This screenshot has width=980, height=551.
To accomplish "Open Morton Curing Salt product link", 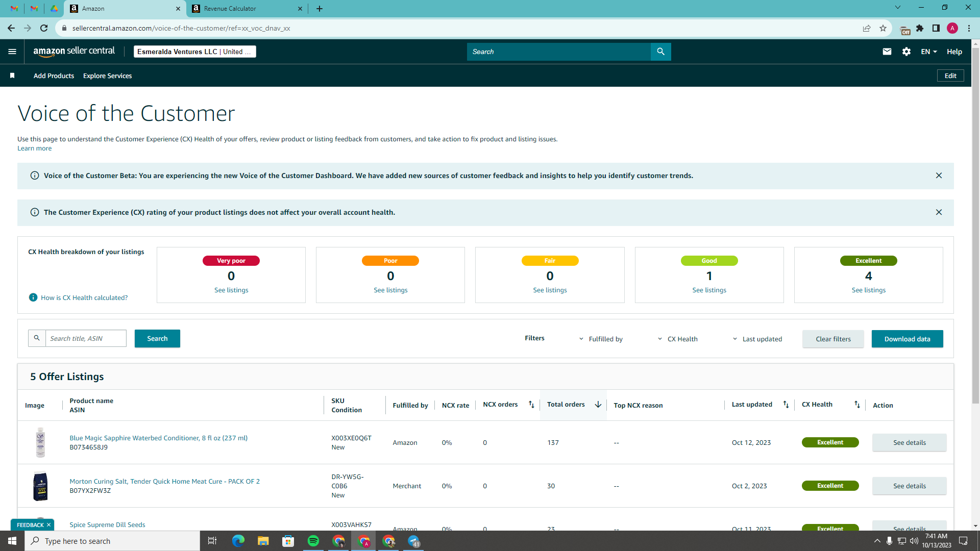I will coord(164,481).
